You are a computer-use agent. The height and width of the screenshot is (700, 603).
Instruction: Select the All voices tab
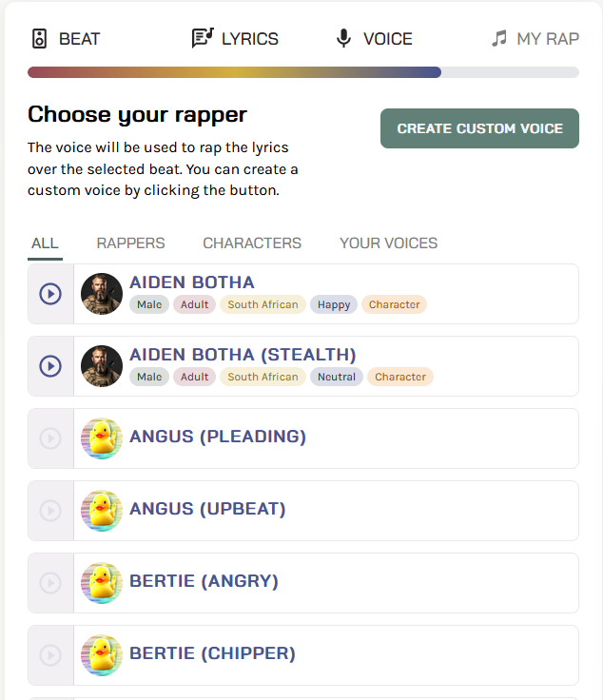coord(45,243)
